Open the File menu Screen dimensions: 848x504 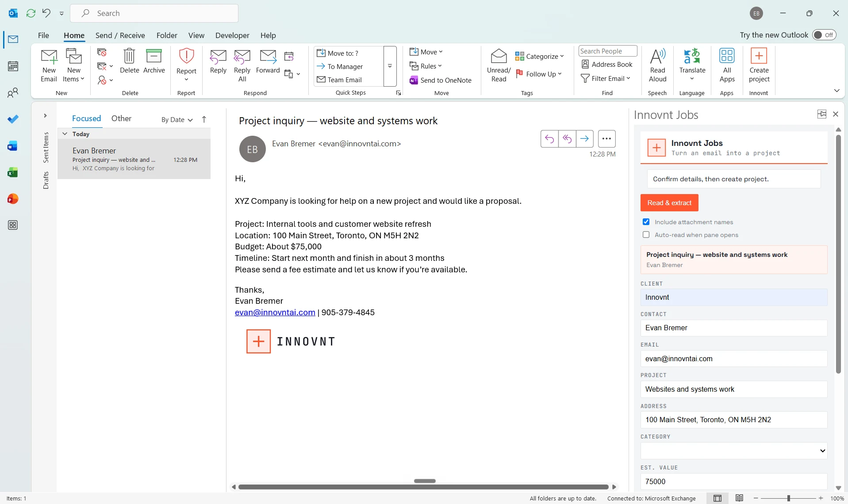click(43, 35)
